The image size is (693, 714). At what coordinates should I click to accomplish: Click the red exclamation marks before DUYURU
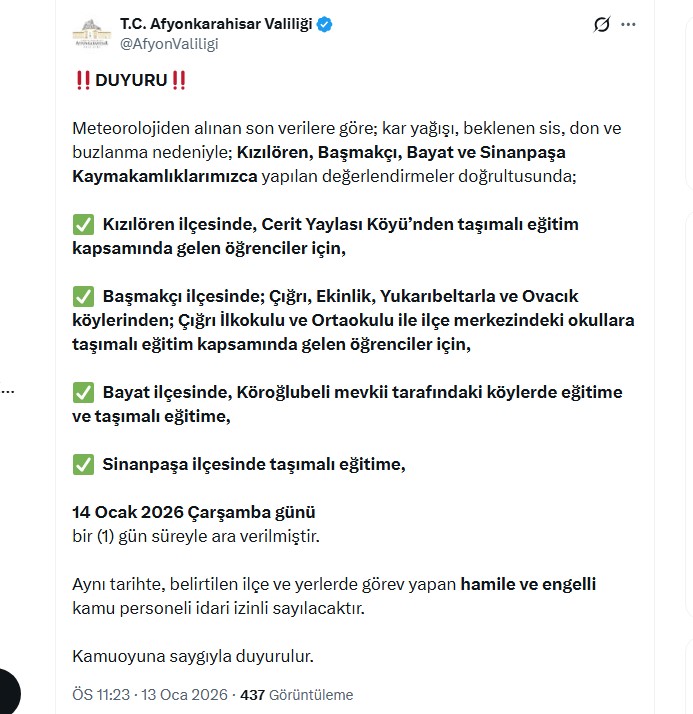84,81
